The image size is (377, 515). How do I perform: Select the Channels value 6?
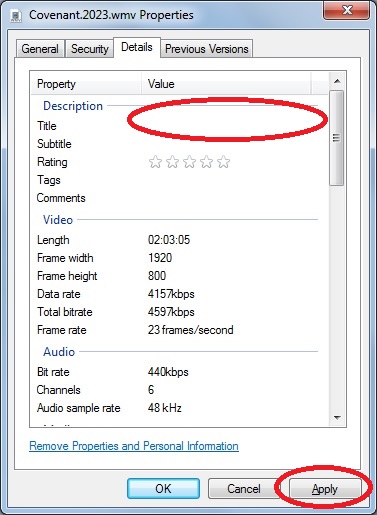click(151, 390)
